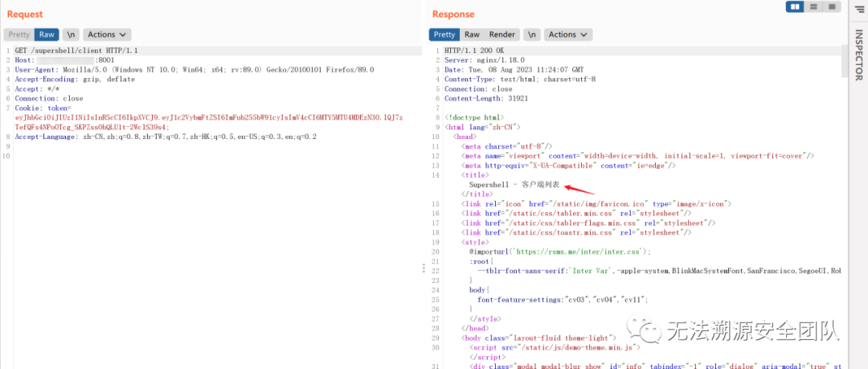Click the Cookie: token= header line

tap(43, 108)
